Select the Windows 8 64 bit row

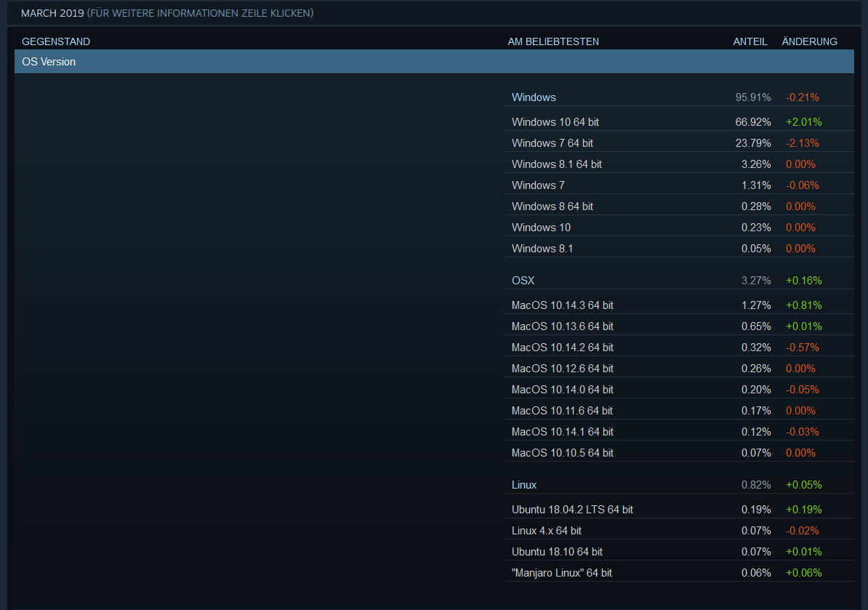click(679, 206)
